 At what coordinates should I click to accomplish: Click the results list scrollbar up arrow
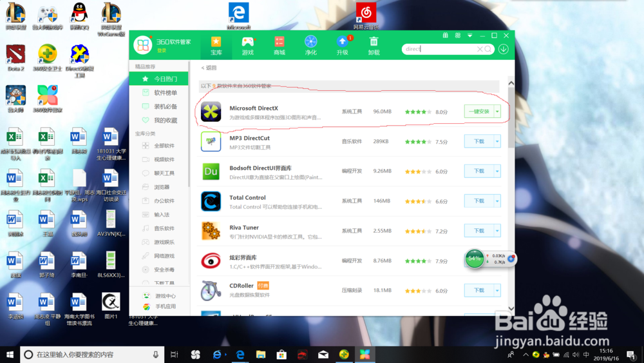pyautogui.click(x=511, y=83)
